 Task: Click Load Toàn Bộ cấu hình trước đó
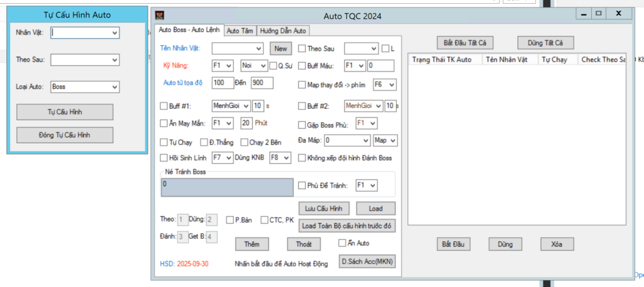click(347, 225)
